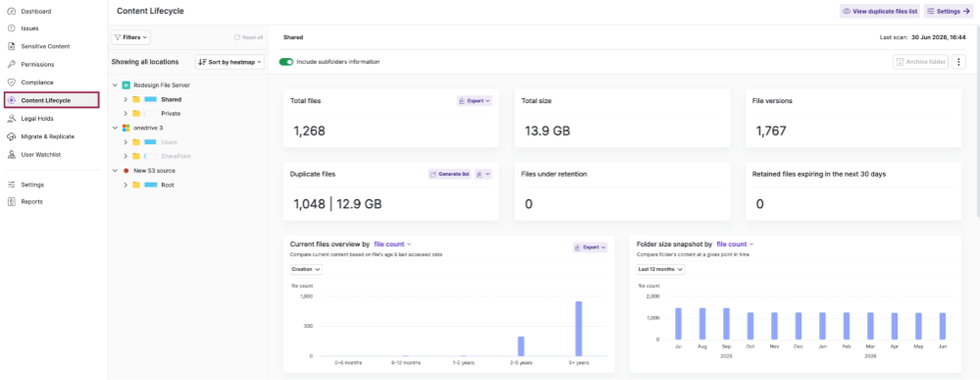Open the Filters dropdown
980x380 pixels.
coord(130,37)
